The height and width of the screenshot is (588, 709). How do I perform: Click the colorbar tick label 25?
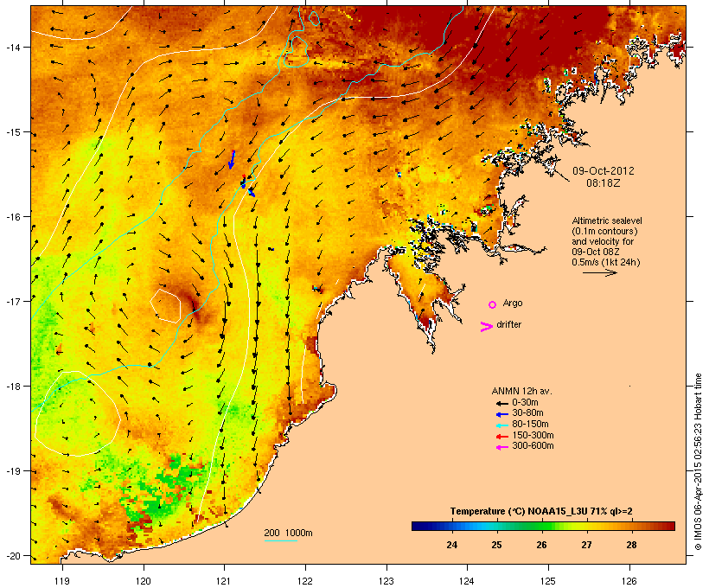496,545
